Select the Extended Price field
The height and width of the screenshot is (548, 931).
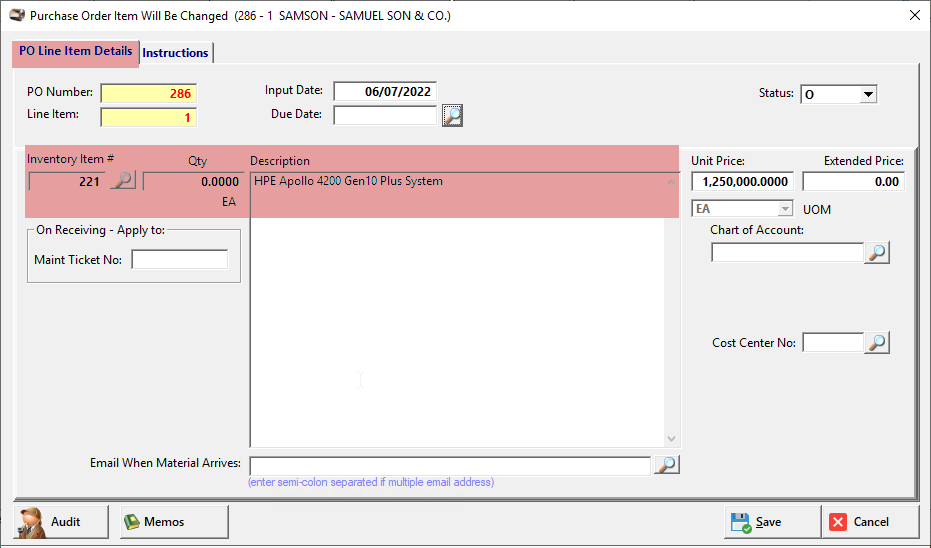point(854,182)
